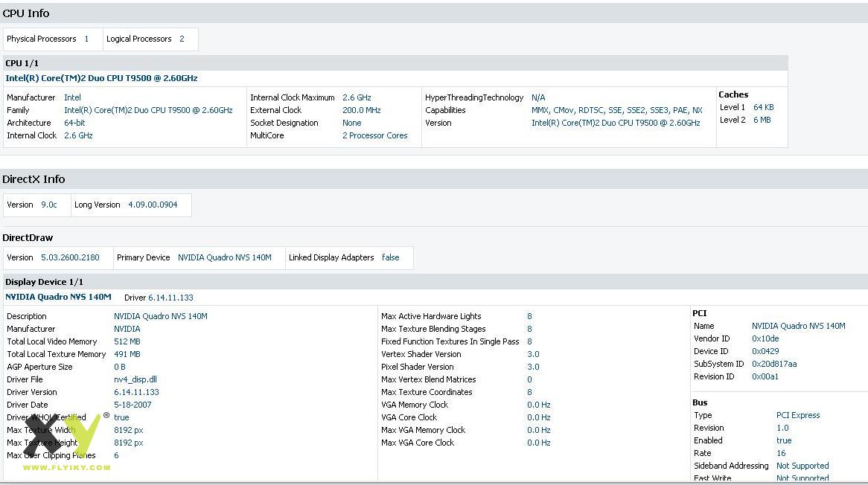Select the DirectDraw Version value "5.03.2600.2180"

click(x=70, y=257)
